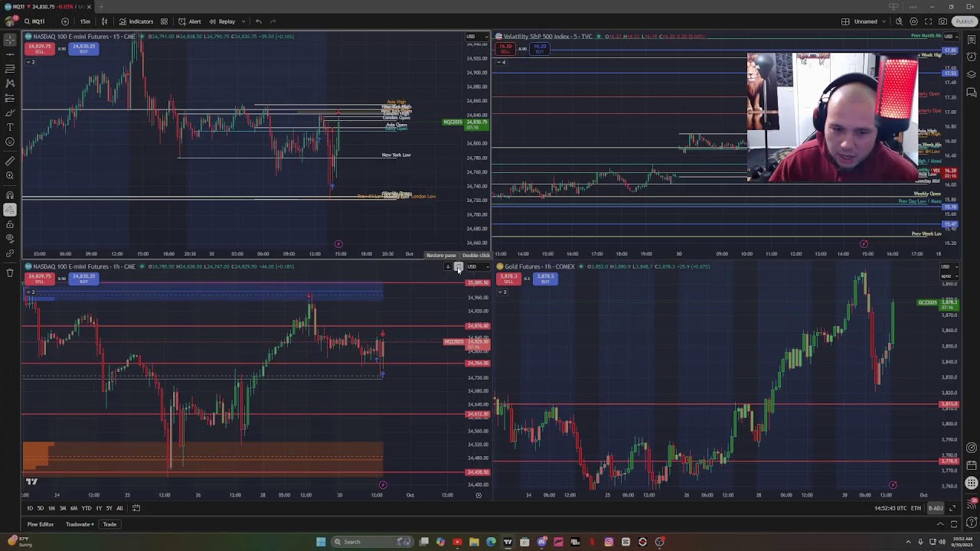Viewport: 980px width, 551px height.
Task: Click the blue BUY 24,830.25 button on 15m chart
Action: click(x=83, y=48)
